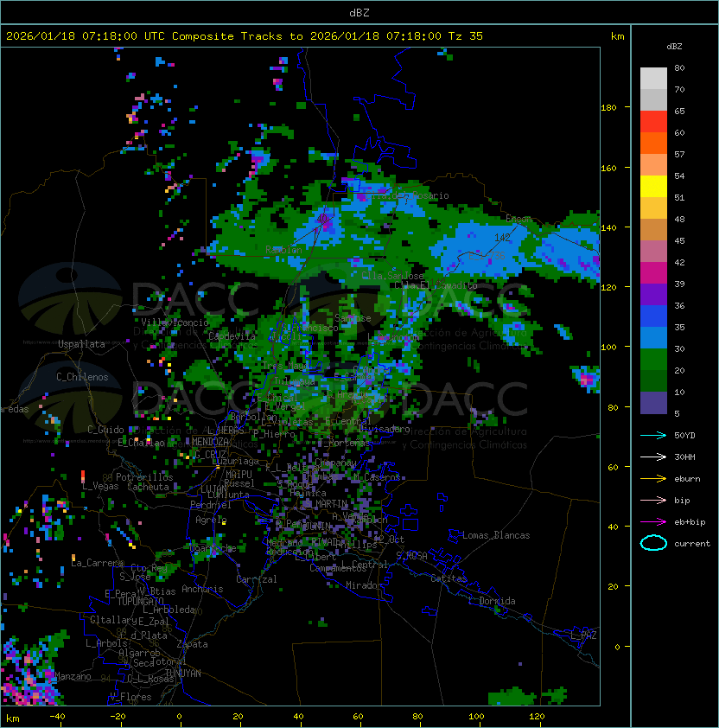Click the 'Luzuriaga' map label

[x=235, y=461]
